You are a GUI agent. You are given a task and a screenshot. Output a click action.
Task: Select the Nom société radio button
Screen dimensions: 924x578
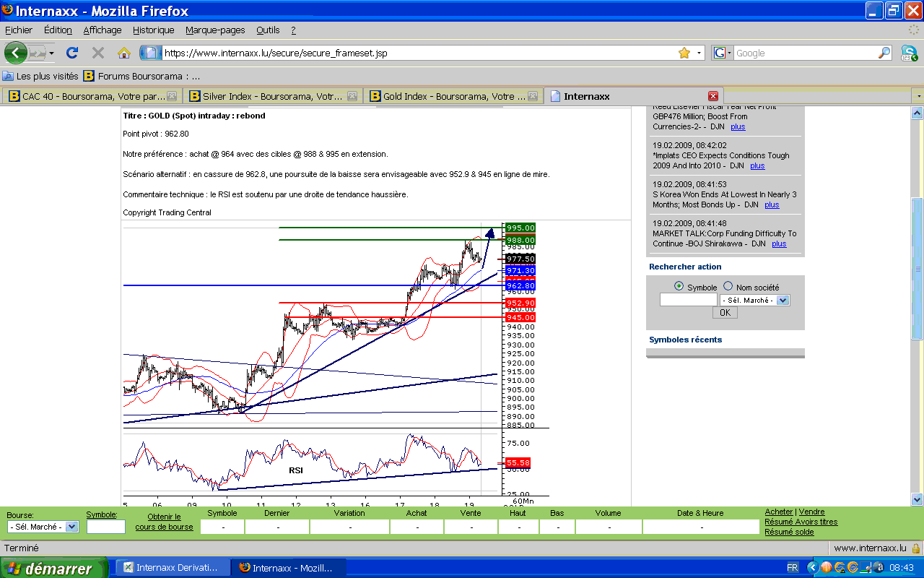click(x=728, y=286)
